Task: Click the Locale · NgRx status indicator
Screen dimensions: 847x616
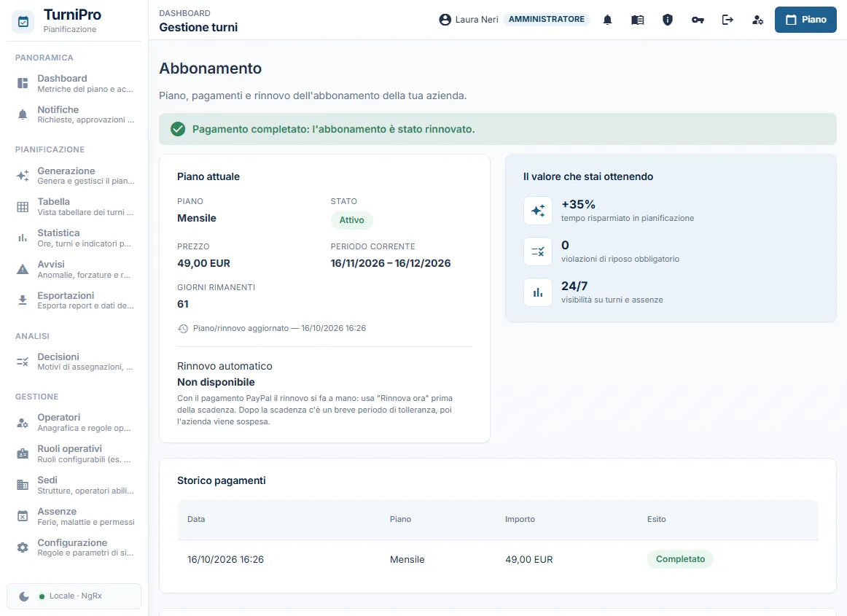Action: (x=71, y=596)
